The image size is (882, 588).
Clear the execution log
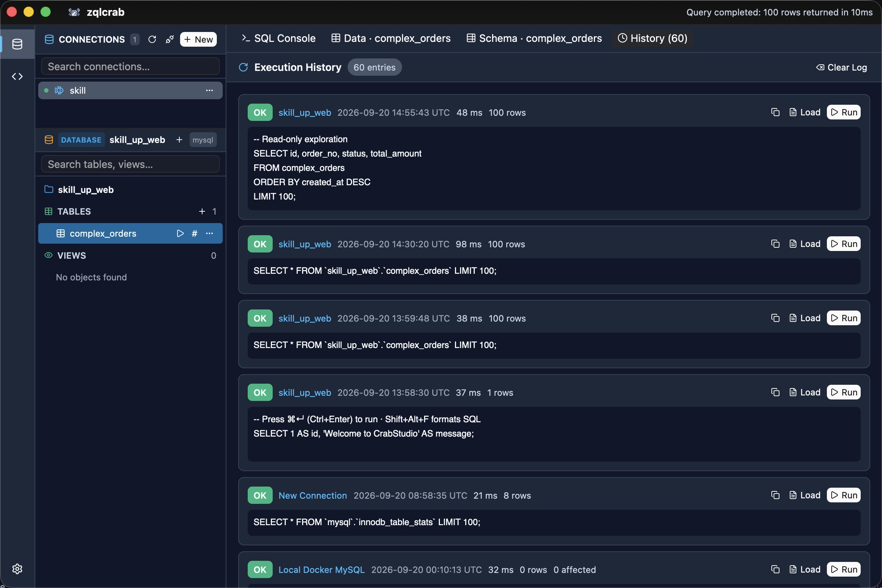(842, 68)
